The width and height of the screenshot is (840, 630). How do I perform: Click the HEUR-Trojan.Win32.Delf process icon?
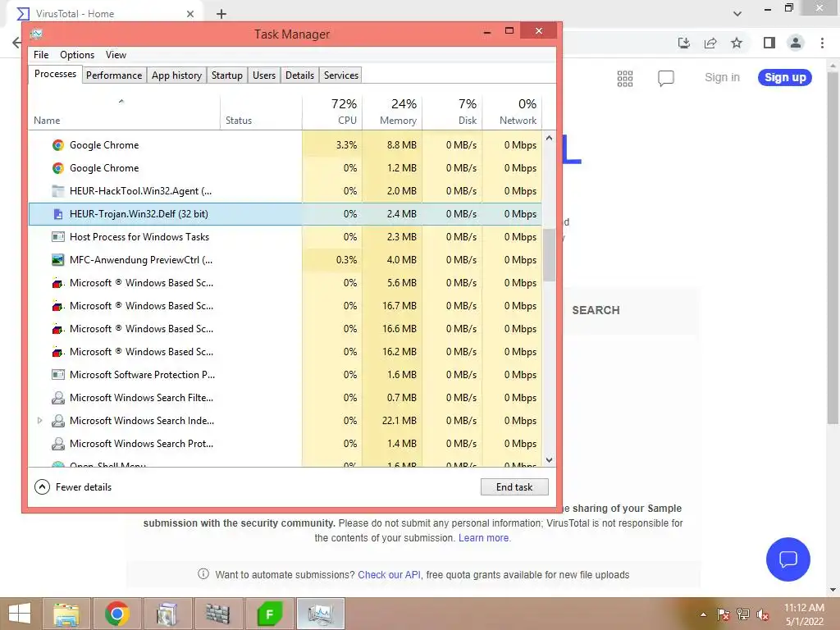click(x=58, y=214)
